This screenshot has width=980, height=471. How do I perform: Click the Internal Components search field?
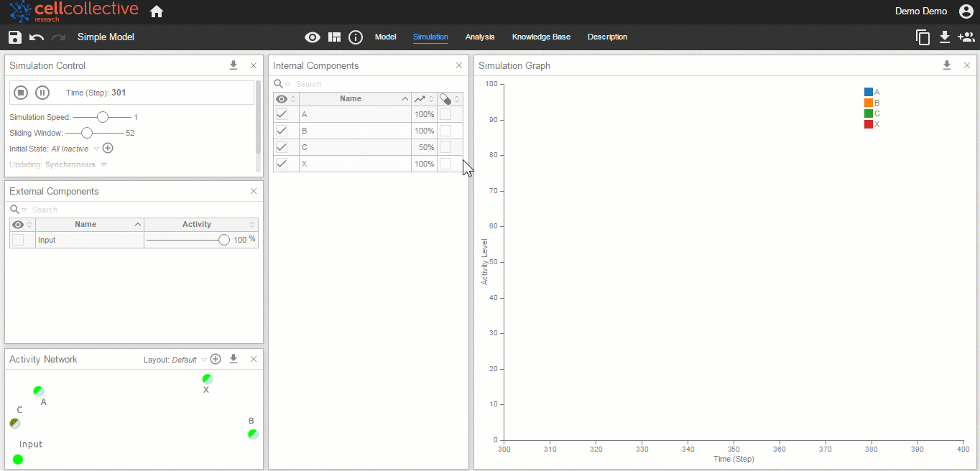click(x=379, y=84)
